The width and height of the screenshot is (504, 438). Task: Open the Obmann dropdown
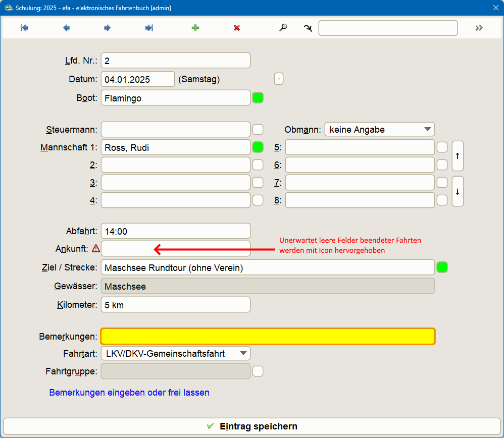coord(427,129)
